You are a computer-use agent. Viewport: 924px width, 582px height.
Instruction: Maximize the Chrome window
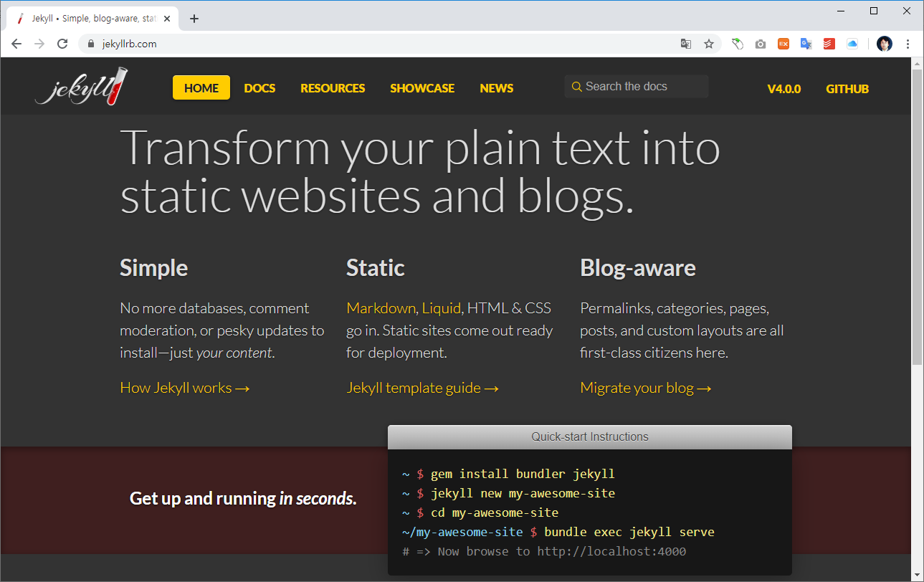coord(874,11)
